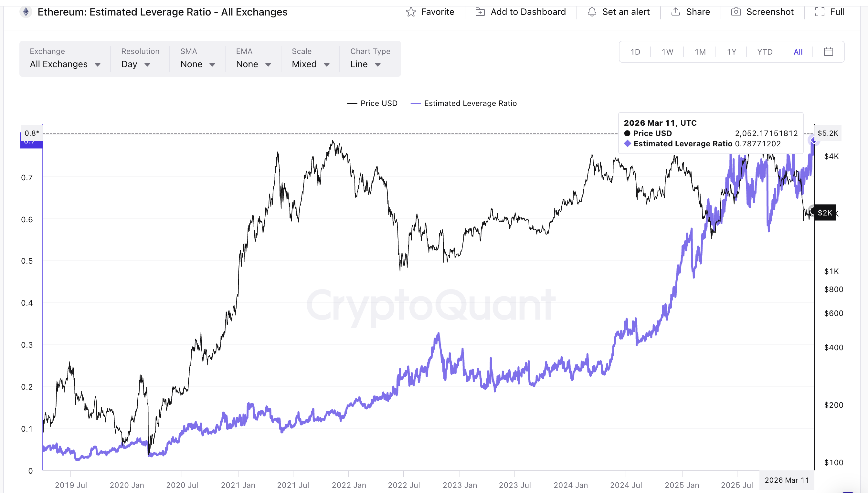868x493 pixels.
Task: Open the calendar date picker icon
Action: pyautogui.click(x=828, y=51)
